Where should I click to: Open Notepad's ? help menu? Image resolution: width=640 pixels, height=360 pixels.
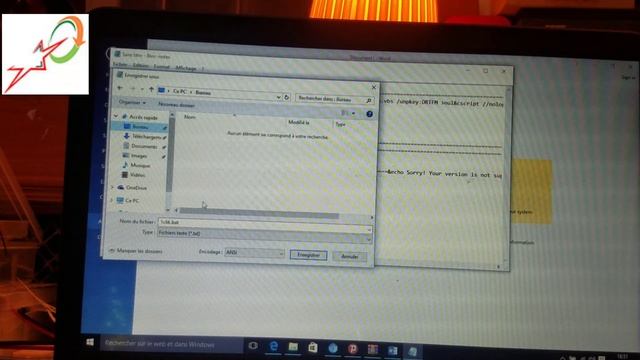(x=202, y=69)
